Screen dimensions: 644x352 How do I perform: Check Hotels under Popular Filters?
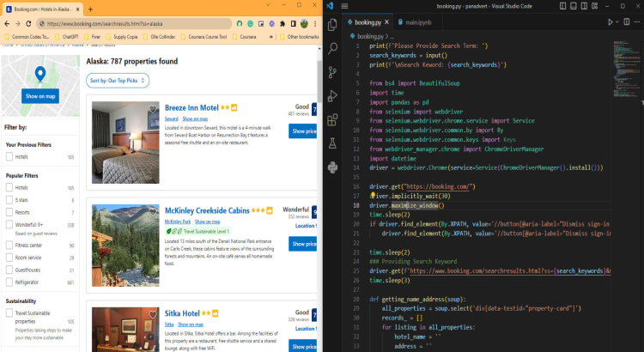pos(9,188)
